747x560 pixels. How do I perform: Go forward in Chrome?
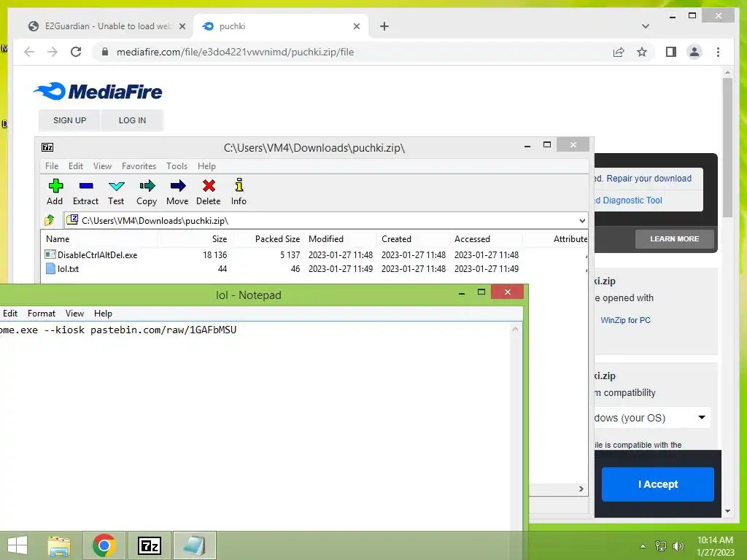53,52
